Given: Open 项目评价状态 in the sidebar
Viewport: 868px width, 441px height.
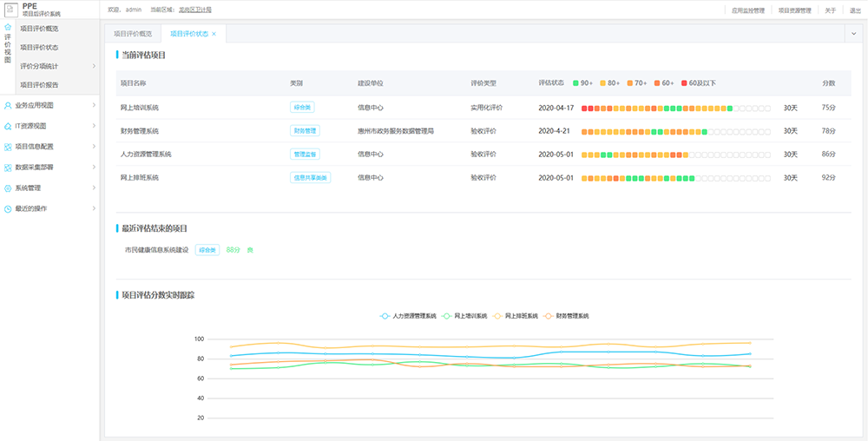Looking at the screenshot, I should (39, 48).
